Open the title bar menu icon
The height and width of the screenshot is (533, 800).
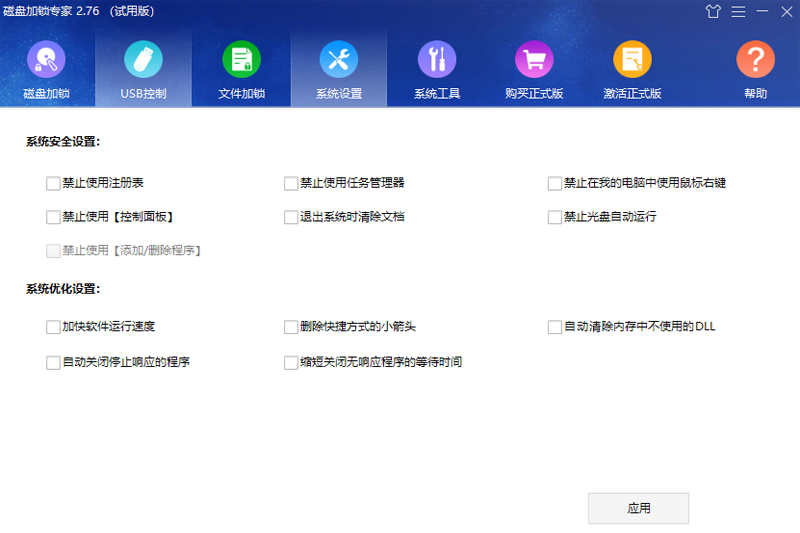coord(738,12)
